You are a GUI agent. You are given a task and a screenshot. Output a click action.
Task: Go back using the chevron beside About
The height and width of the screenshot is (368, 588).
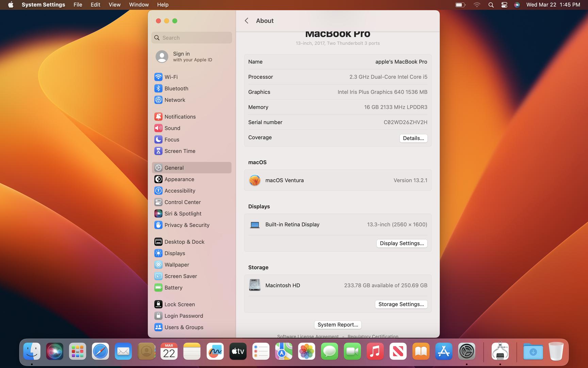(247, 21)
